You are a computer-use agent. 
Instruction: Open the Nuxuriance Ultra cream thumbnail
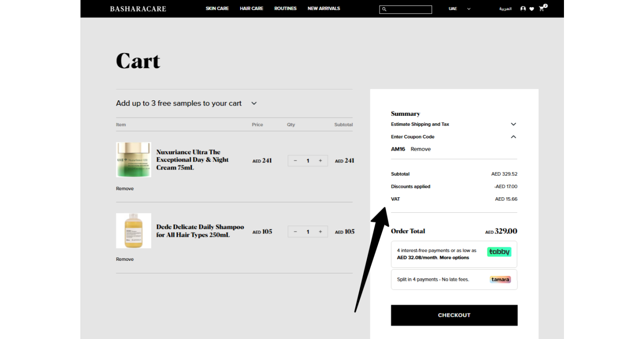tap(134, 160)
